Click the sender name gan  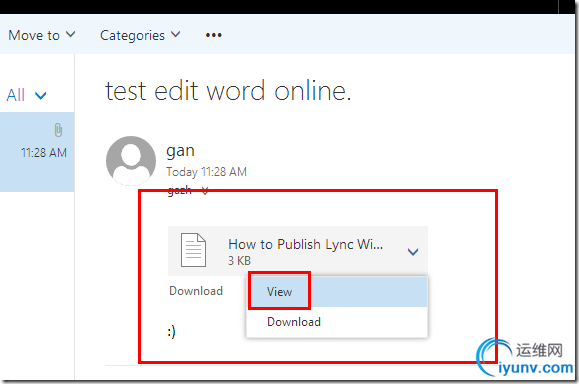180,151
